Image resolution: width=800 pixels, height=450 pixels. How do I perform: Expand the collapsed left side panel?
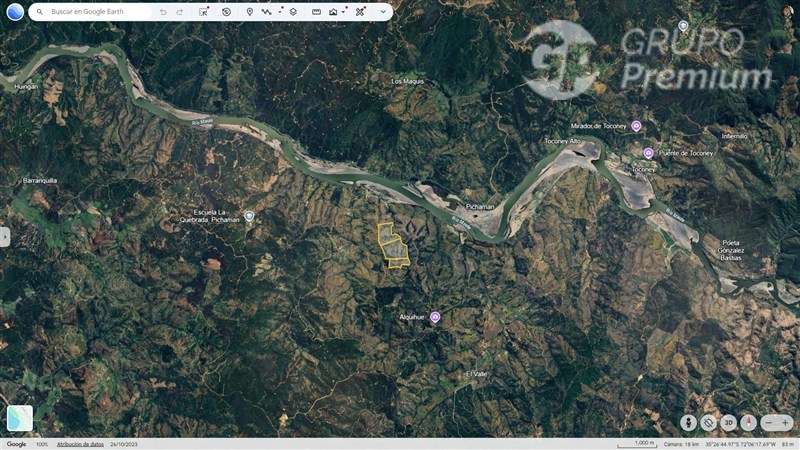point(5,237)
